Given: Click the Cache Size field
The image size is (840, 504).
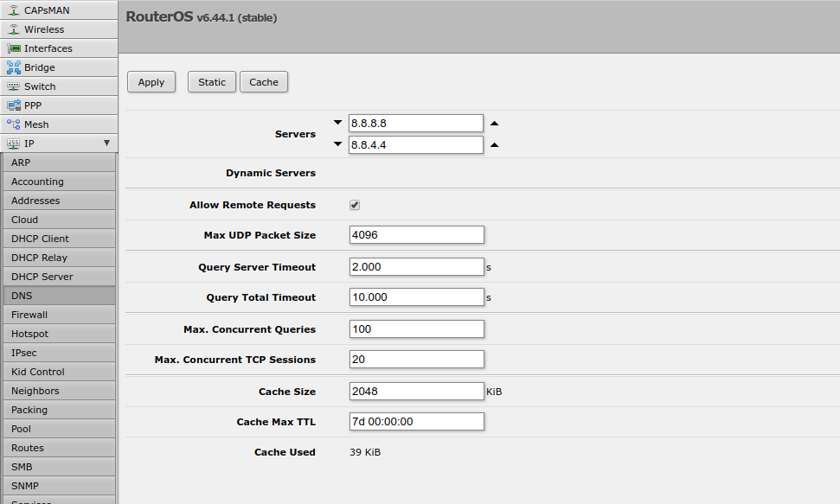Looking at the screenshot, I should 417,391.
